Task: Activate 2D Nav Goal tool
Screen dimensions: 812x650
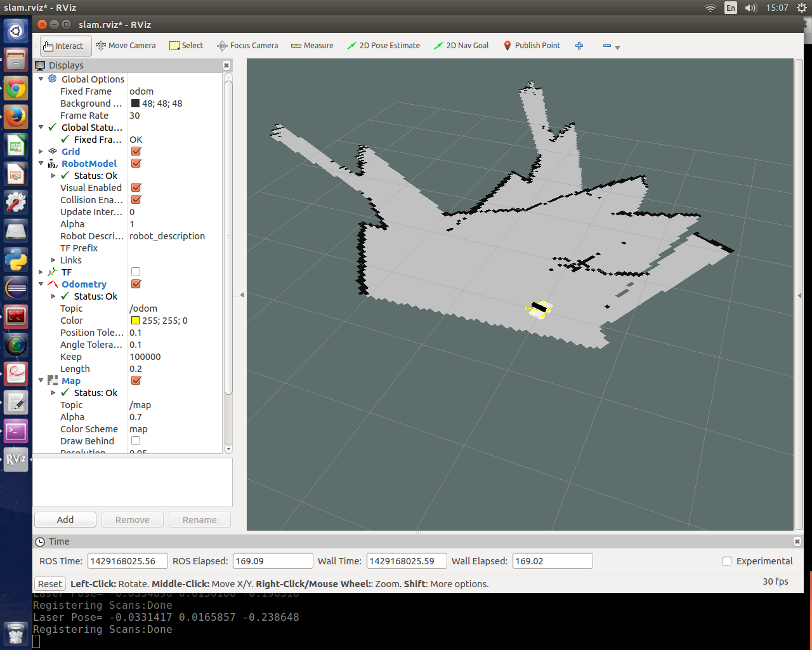Action: [461, 46]
